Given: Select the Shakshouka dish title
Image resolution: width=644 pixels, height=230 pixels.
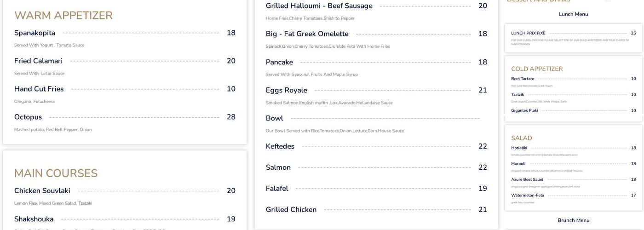Looking at the screenshot, I should tap(34, 219).
